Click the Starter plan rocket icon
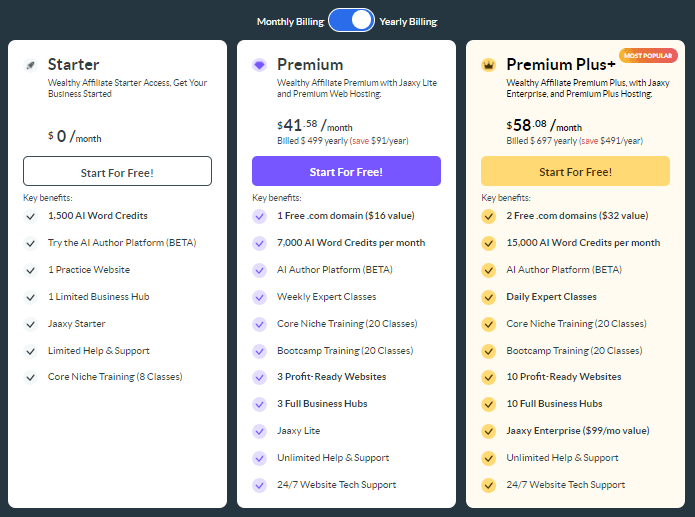Viewport: 695px width, 517px height. point(30,65)
